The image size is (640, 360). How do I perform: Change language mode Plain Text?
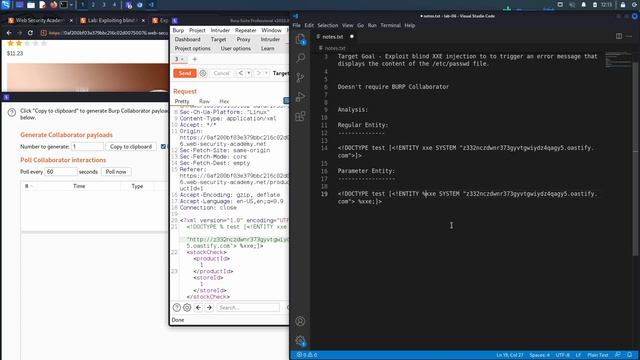(x=598, y=355)
